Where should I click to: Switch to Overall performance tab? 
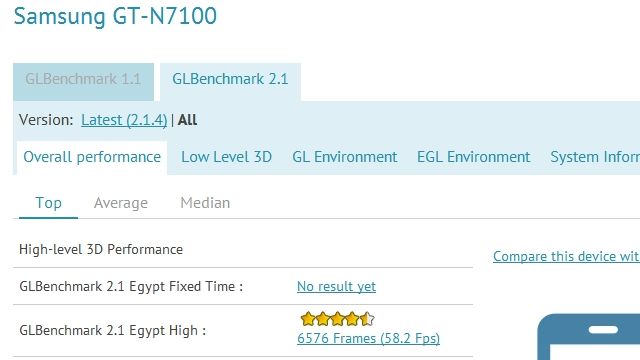point(92,158)
